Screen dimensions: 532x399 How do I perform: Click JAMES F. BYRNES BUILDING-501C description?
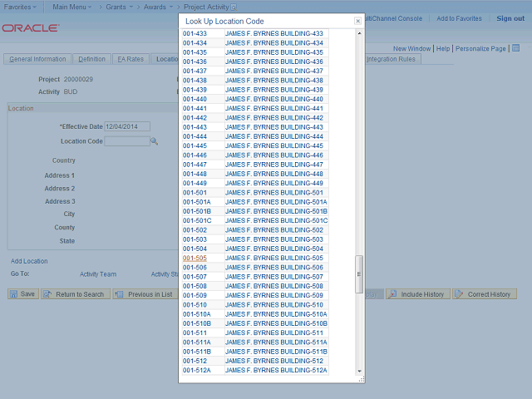coord(277,220)
